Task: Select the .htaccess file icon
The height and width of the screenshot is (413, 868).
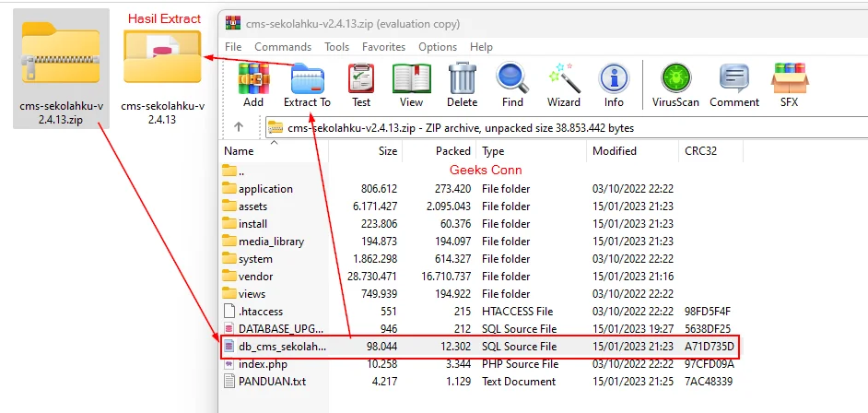Action: click(229, 312)
